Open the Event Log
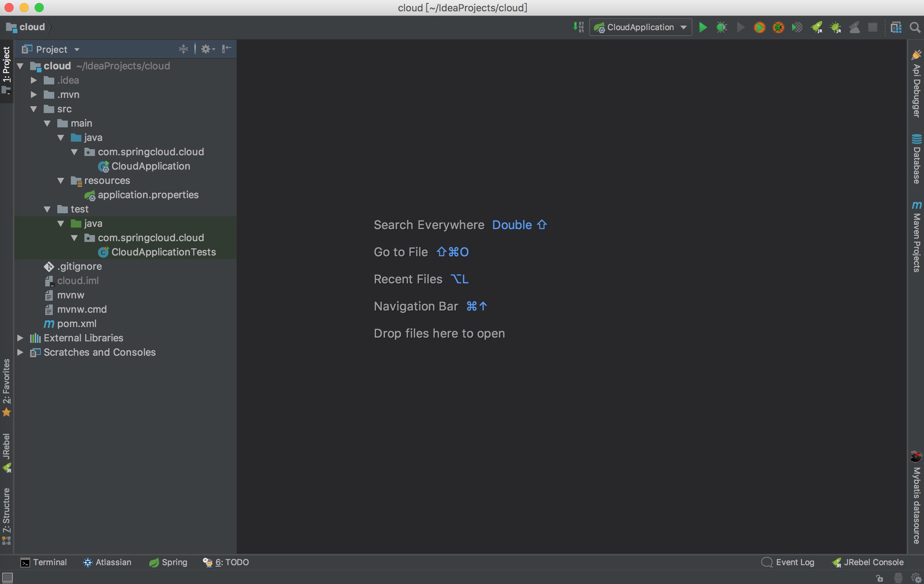The image size is (924, 584). pyautogui.click(x=788, y=562)
